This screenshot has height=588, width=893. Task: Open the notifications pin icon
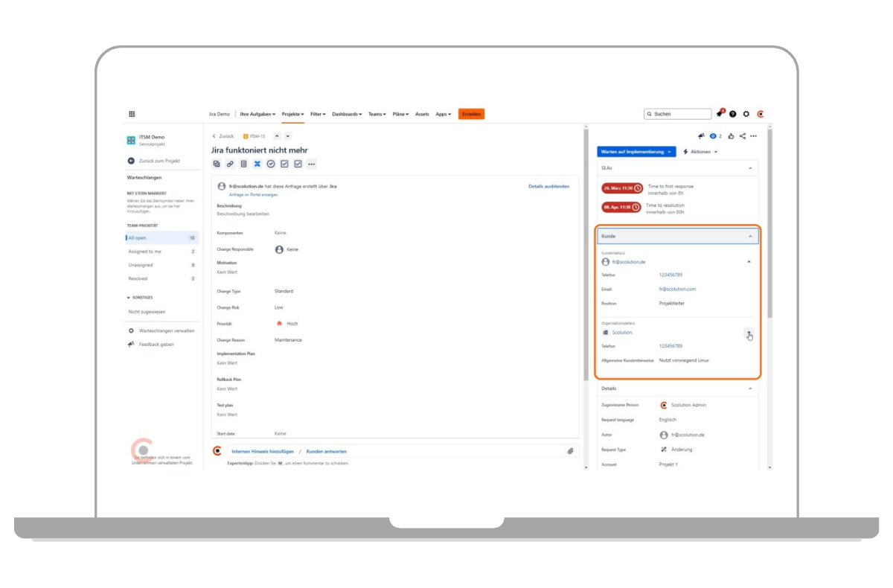(x=720, y=114)
